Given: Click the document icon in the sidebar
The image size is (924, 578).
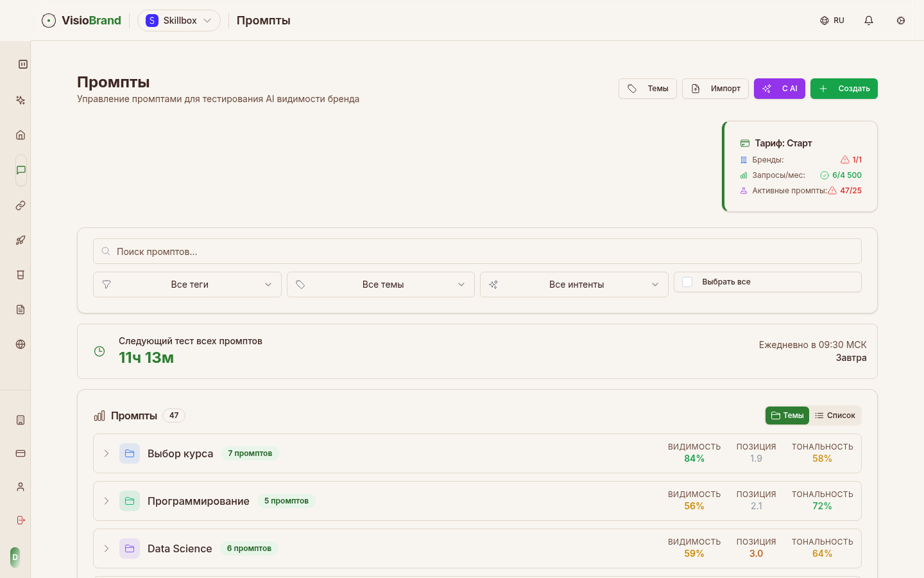Looking at the screenshot, I should tap(21, 310).
